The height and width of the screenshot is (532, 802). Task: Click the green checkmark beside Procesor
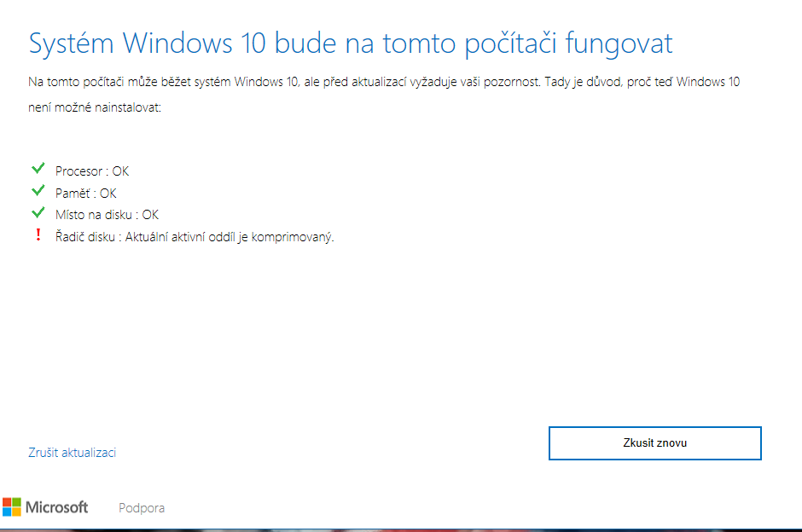click(x=38, y=168)
